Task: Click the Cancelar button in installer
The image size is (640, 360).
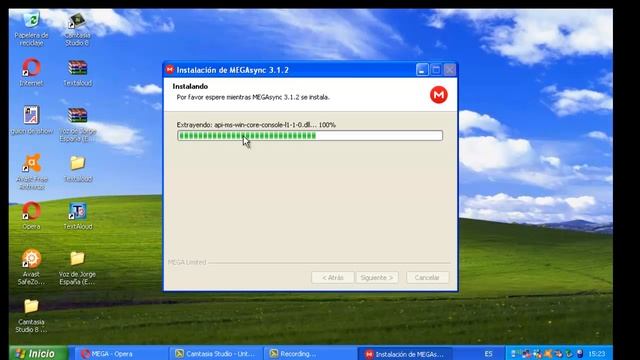Action: pos(427,278)
